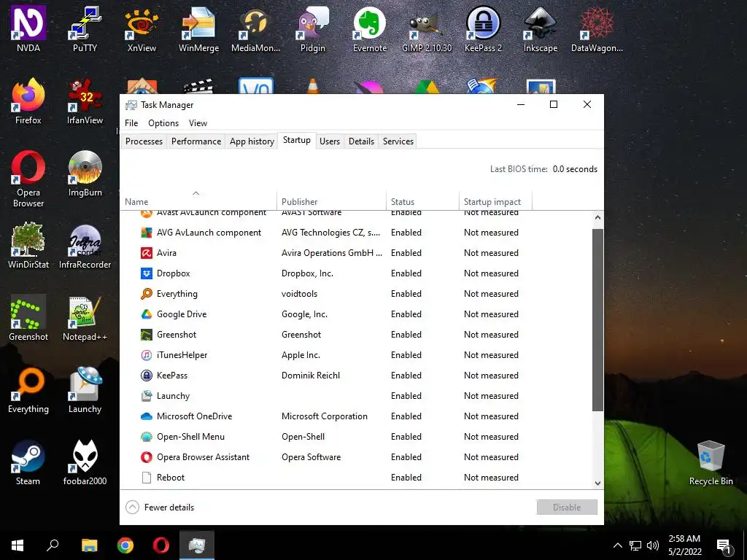Click the Disable button
Viewport: 747px width, 560px height.
pyautogui.click(x=567, y=507)
